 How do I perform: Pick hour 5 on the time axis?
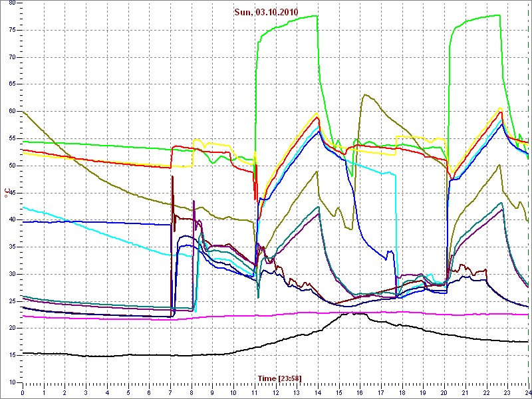point(128,392)
